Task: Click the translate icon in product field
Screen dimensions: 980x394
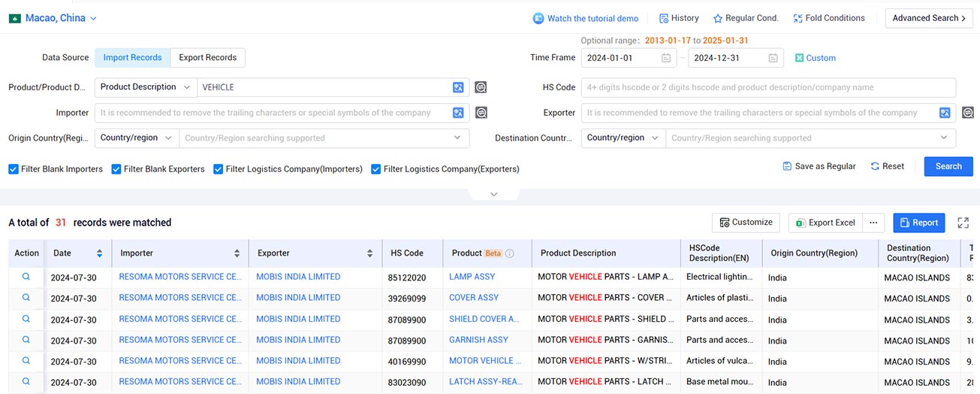Action: (458, 87)
